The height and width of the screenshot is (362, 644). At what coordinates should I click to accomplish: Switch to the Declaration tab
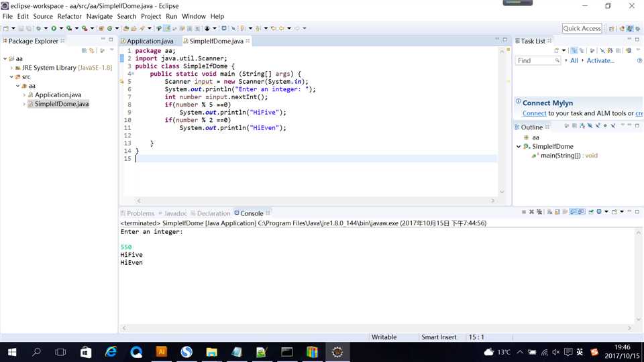point(210,213)
